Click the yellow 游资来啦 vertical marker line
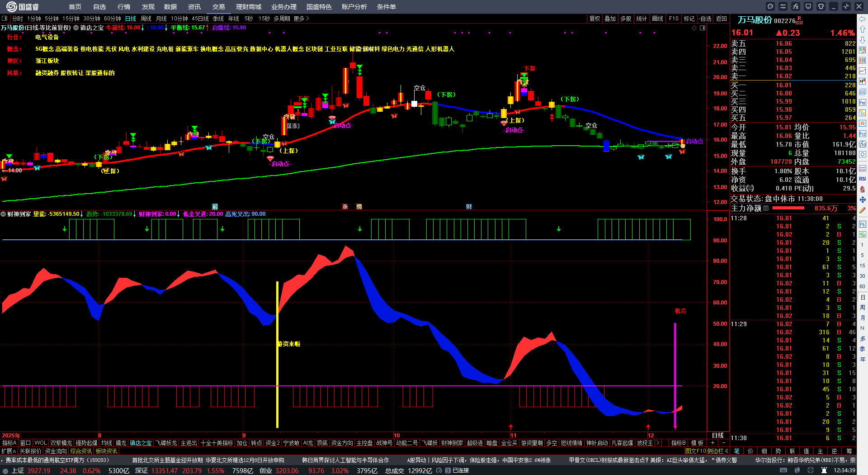Image resolution: width=868 pixels, height=475 pixels. (277, 354)
